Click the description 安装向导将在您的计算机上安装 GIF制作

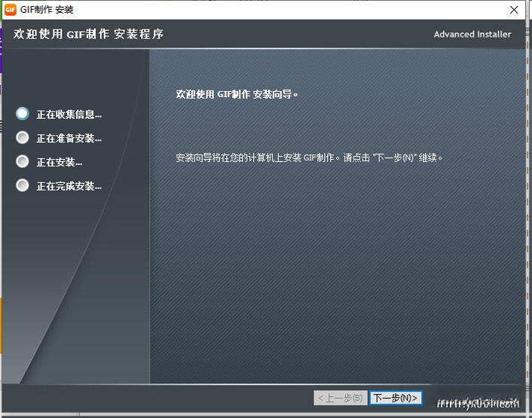point(257,157)
